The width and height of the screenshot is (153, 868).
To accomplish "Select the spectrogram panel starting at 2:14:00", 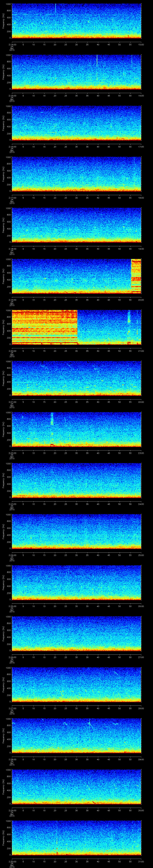I will (x=76, y=21).
